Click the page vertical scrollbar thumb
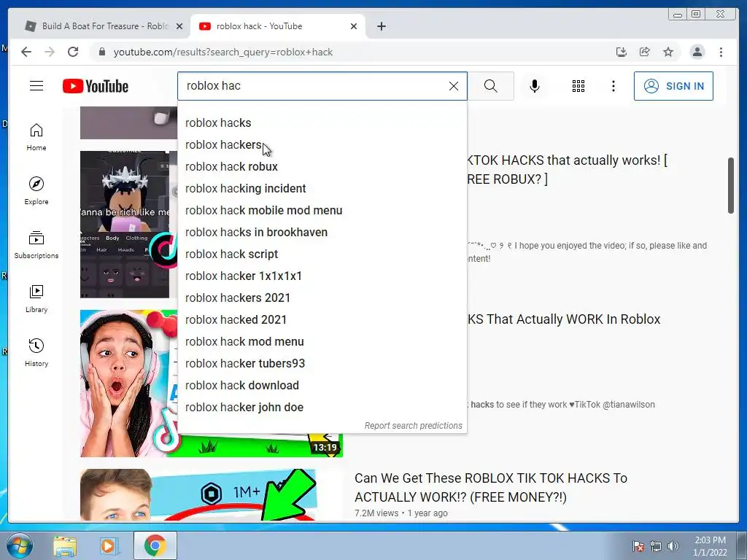747x560 pixels. pyautogui.click(x=731, y=185)
